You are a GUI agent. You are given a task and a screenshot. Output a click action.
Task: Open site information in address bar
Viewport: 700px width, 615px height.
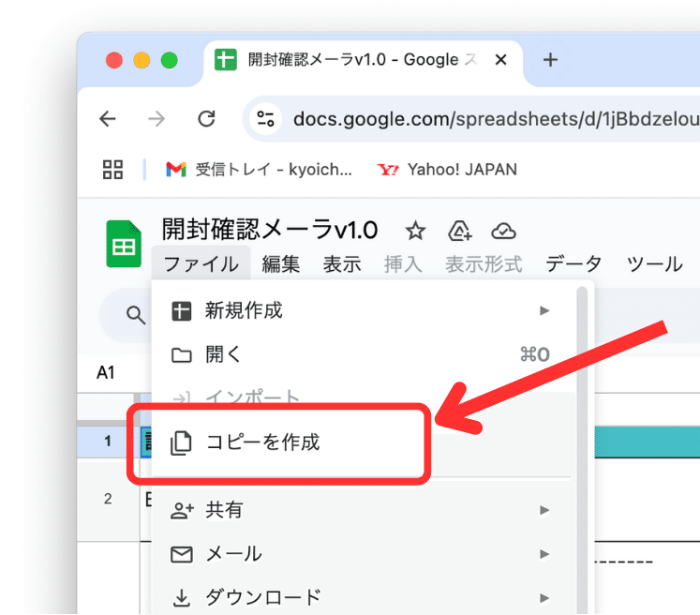(x=265, y=119)
